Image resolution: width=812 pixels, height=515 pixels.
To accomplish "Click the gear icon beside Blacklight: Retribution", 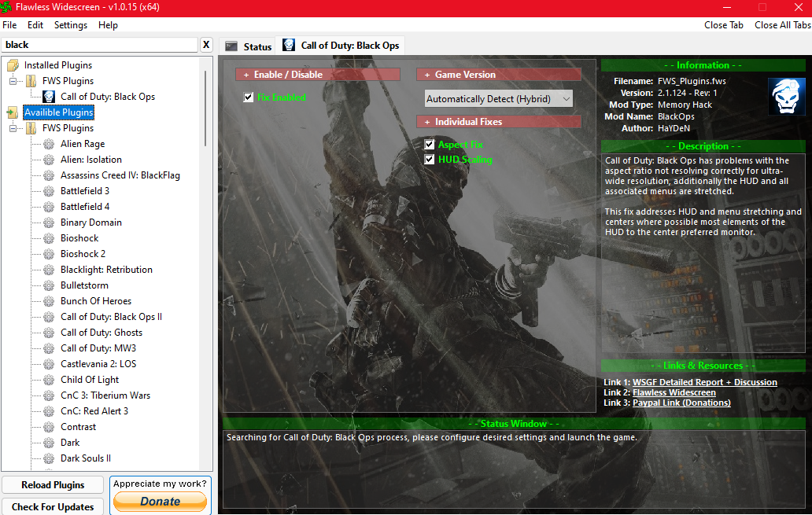I will (x=50, y=270).
